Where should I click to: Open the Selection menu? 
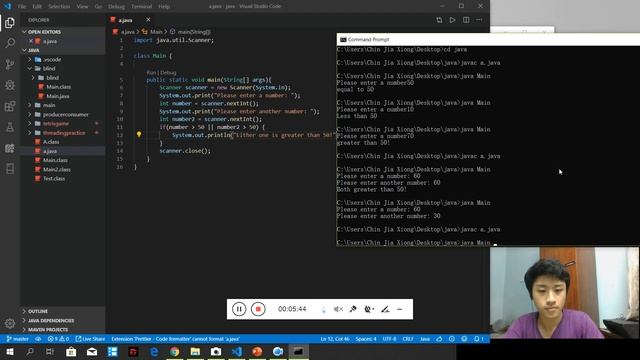59,7
